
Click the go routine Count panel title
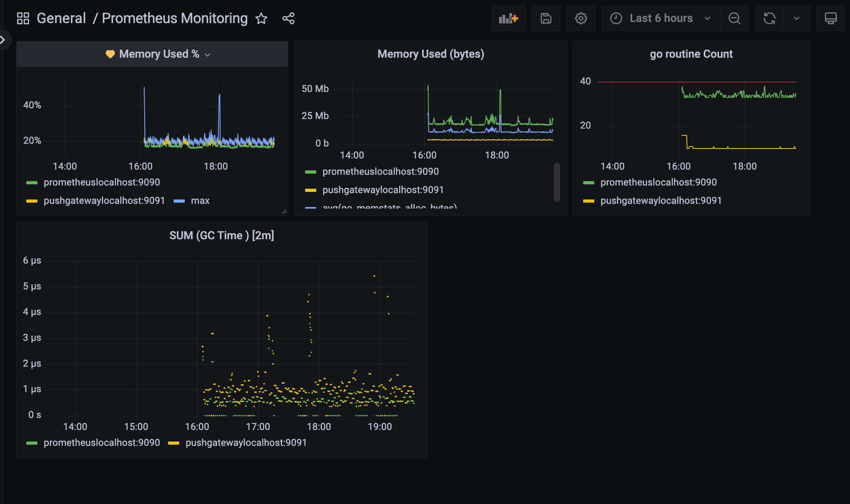(x=691, y=54)
